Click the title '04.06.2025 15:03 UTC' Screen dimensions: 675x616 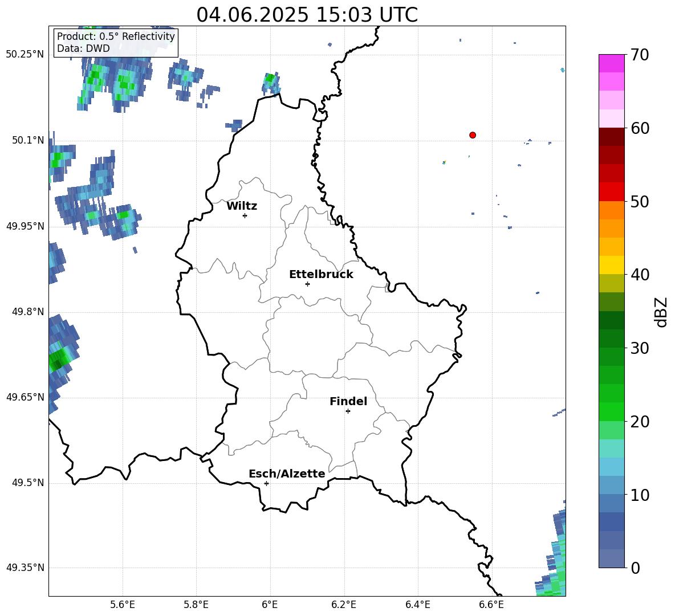click(x=307, y=15)
